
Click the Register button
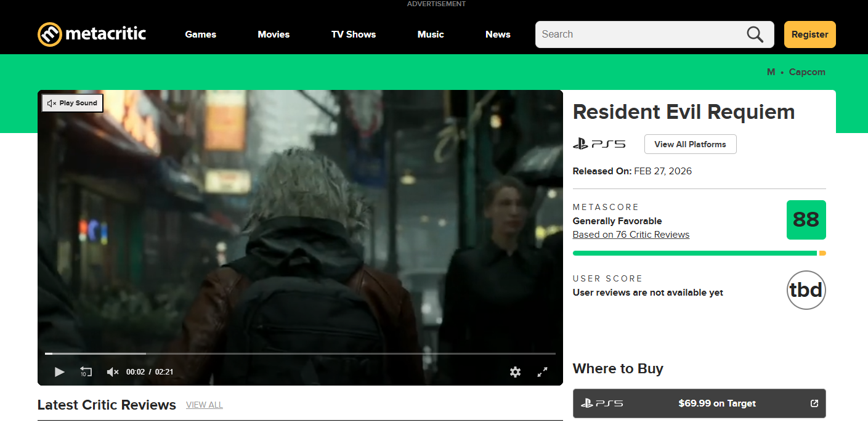(x=809, y=34)
